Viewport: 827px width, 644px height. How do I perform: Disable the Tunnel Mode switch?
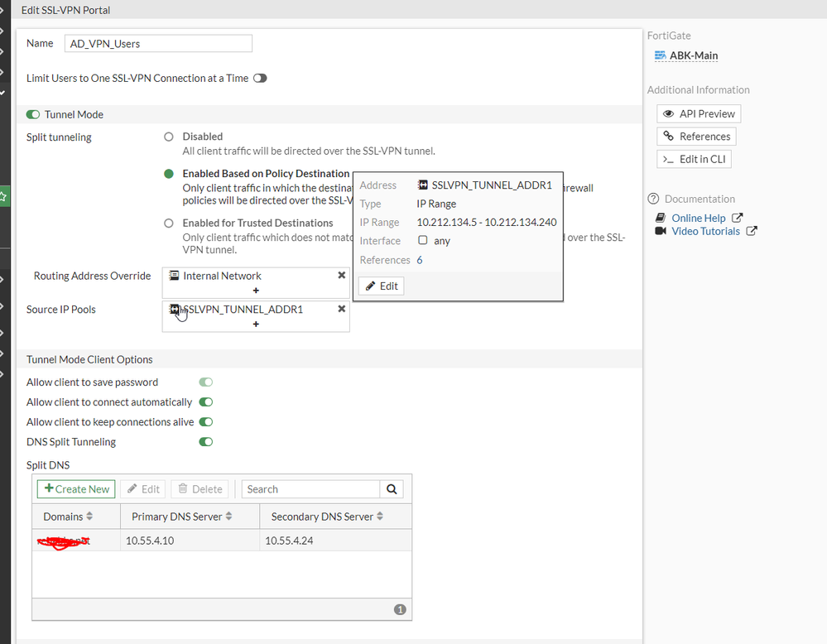click(x=33, y=114)
